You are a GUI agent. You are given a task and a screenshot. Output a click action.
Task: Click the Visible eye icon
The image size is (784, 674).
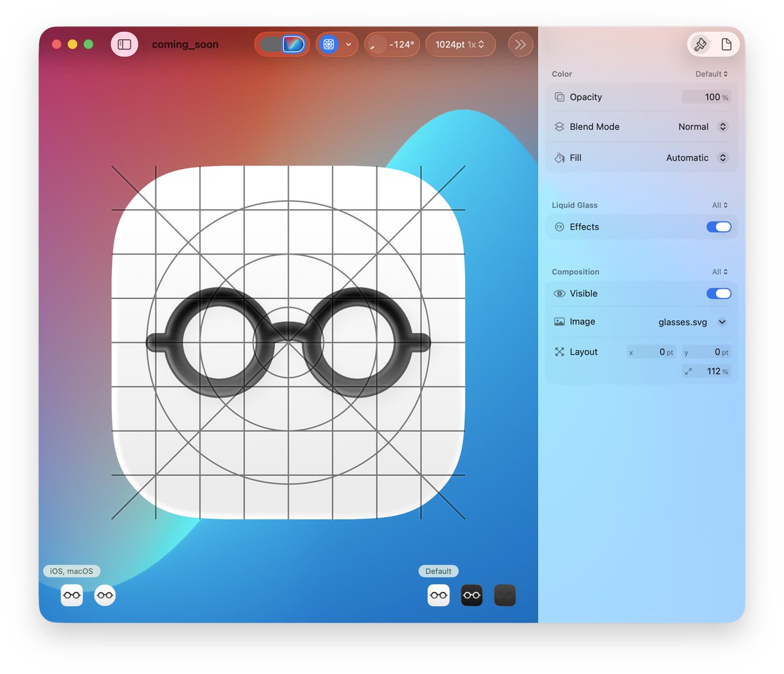(559, 293)
